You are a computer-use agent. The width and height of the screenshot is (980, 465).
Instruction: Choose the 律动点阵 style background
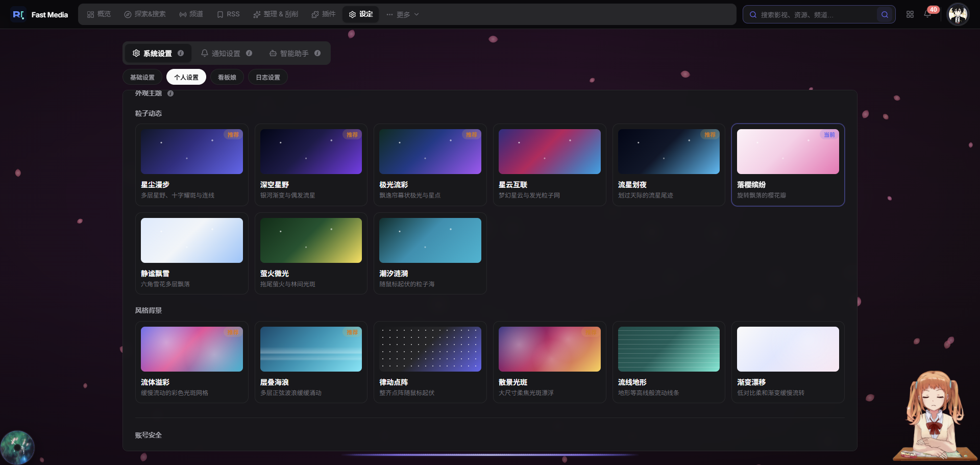430,362
